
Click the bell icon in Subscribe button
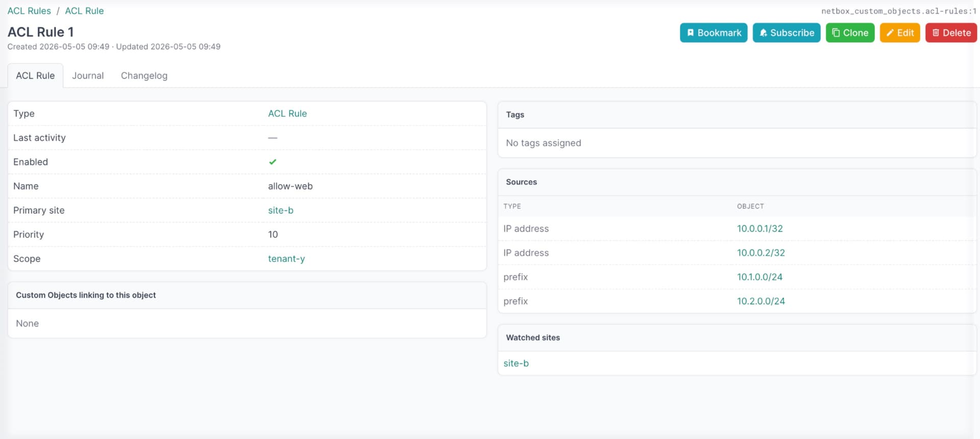coord(763,33)
